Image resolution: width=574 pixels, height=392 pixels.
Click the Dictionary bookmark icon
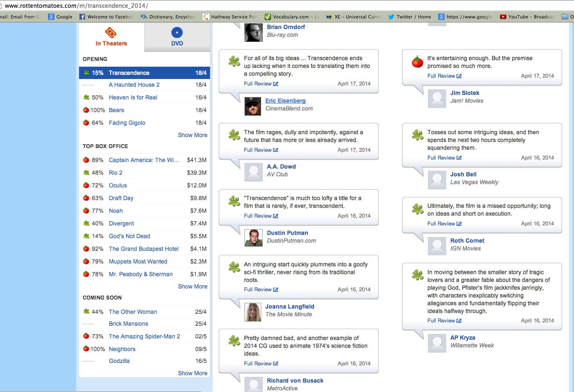(x=144, y=17)
